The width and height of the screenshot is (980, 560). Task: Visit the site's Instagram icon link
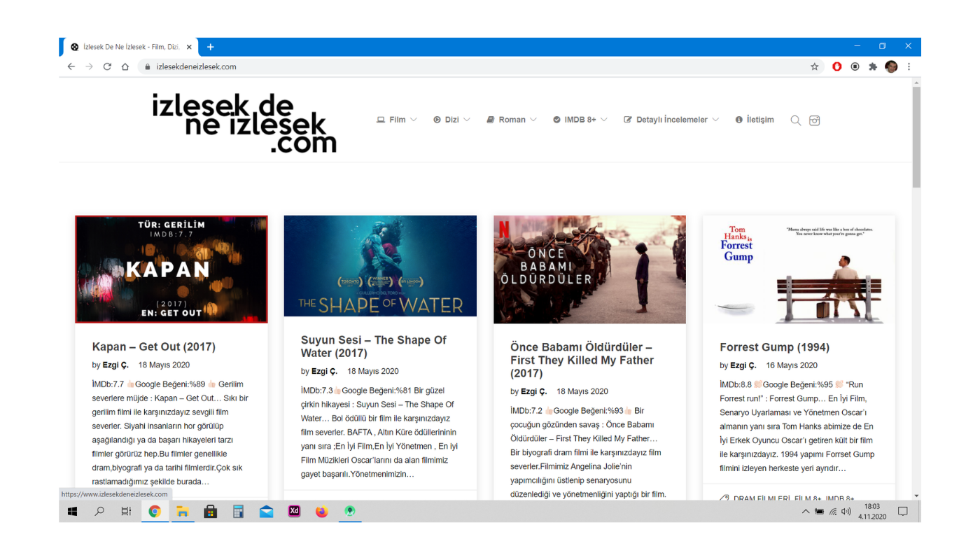pos(814,120)
